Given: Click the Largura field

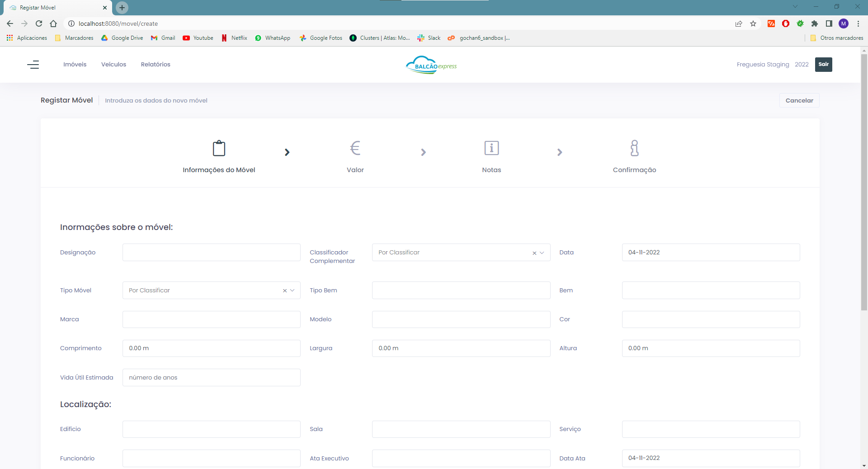Looking at the screenshot, I should (x=461, y=348).
